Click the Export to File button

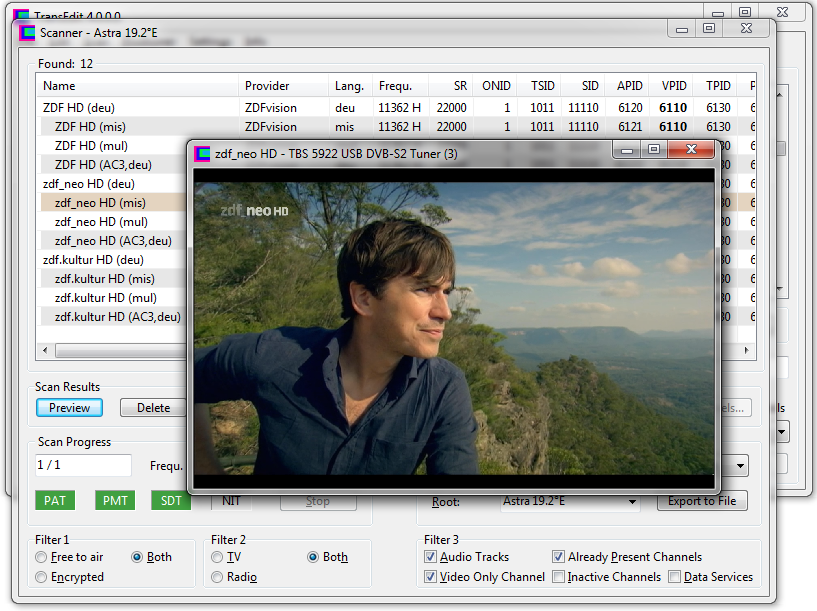tap(702, 501)
